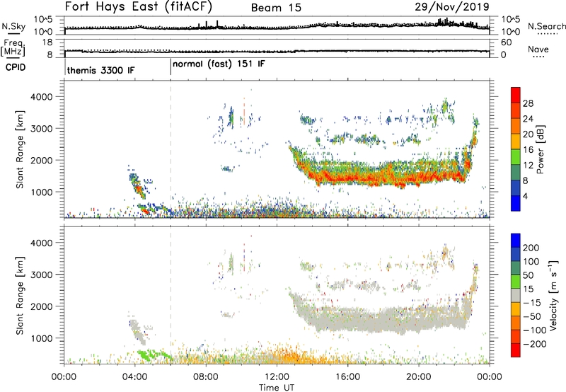The width and height of the screenshot is (566, 392).
Task: Select the '60' Nave axis tick label
Action: [x=506, y=42]
